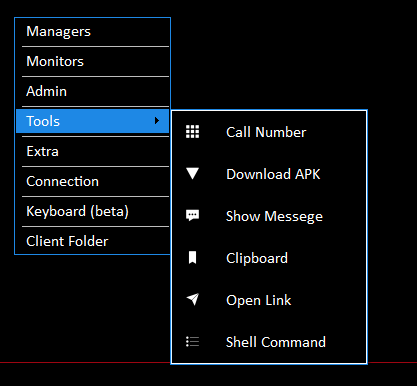This screenshot has width=417, height=386.
Task: Choose the Admin menu entry
Action: (93, 92)
